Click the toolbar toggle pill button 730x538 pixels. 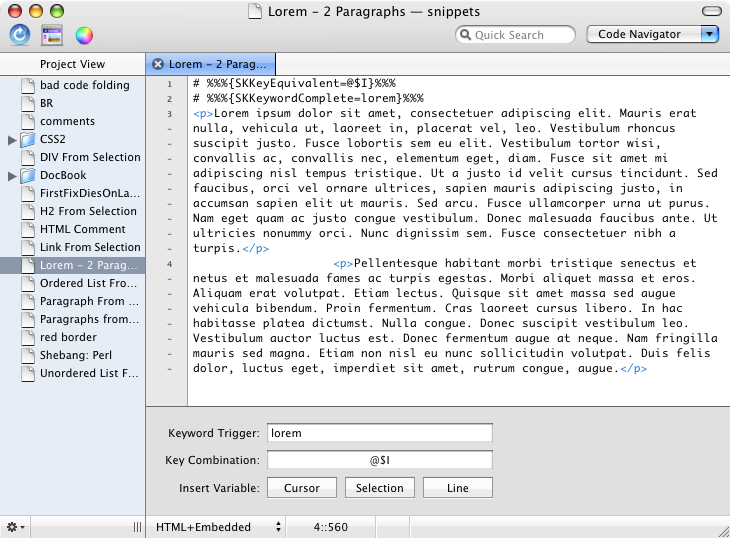(711, 12)
